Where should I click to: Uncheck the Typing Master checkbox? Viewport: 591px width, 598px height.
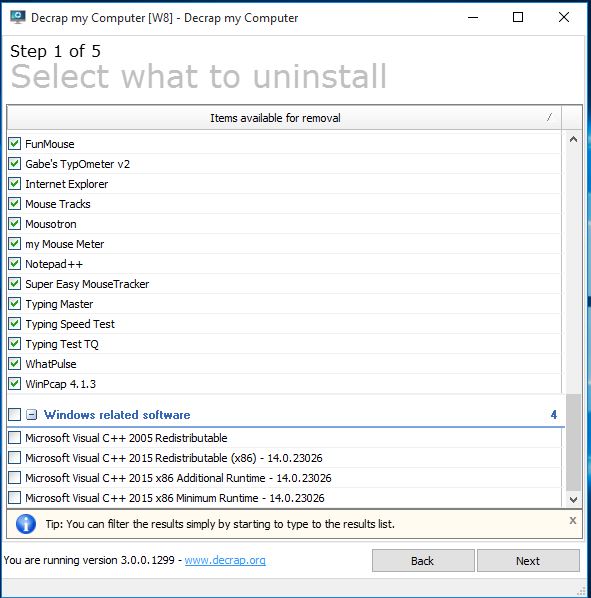(x=14, y=304)
